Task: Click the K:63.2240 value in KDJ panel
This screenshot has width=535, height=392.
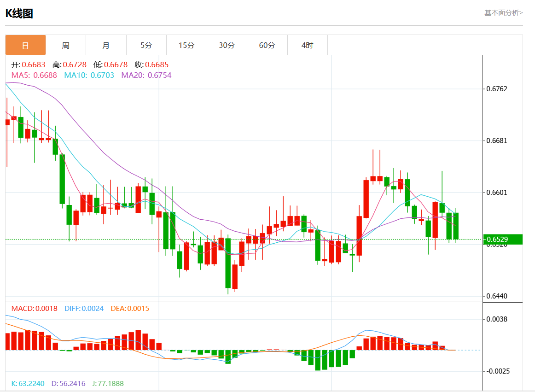Action: (28, 383)
